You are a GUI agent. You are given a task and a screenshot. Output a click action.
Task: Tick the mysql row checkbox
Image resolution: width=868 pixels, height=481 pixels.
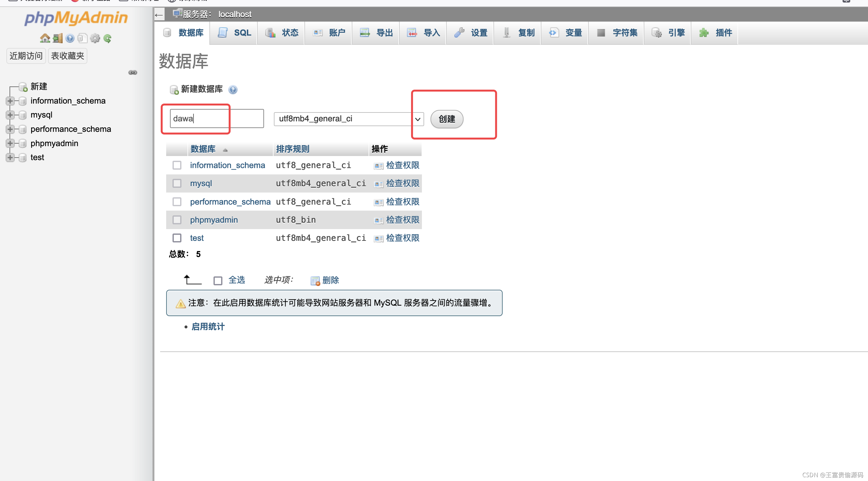click(x=177, y=183)
